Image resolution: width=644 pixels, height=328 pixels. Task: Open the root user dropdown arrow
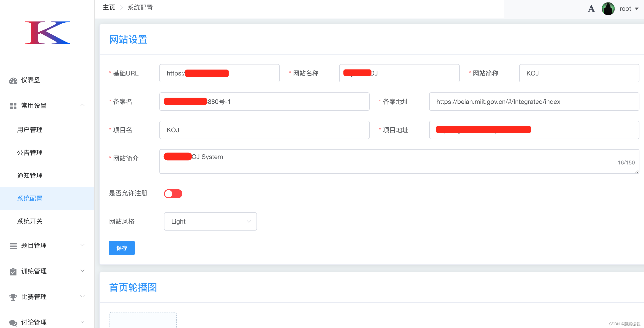click(x=636, y=9)
